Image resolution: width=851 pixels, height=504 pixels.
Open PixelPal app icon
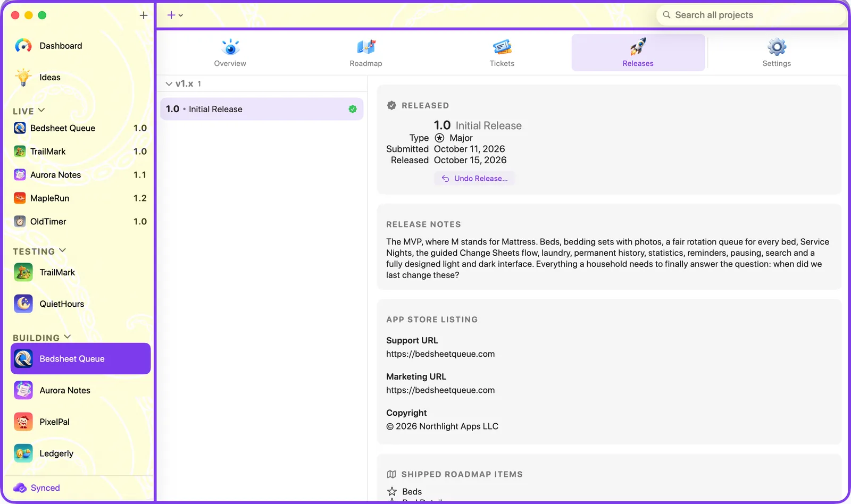23,422
